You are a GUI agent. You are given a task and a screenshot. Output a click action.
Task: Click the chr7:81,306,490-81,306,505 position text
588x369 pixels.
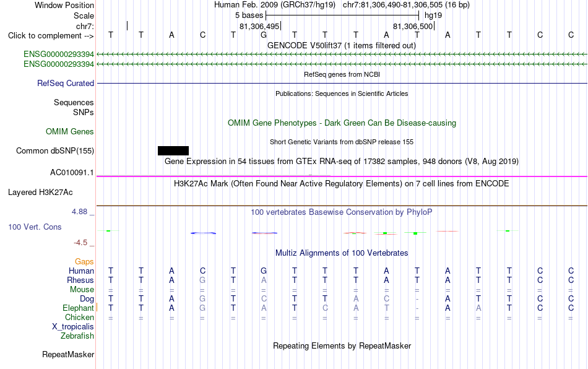click(406, 5)
